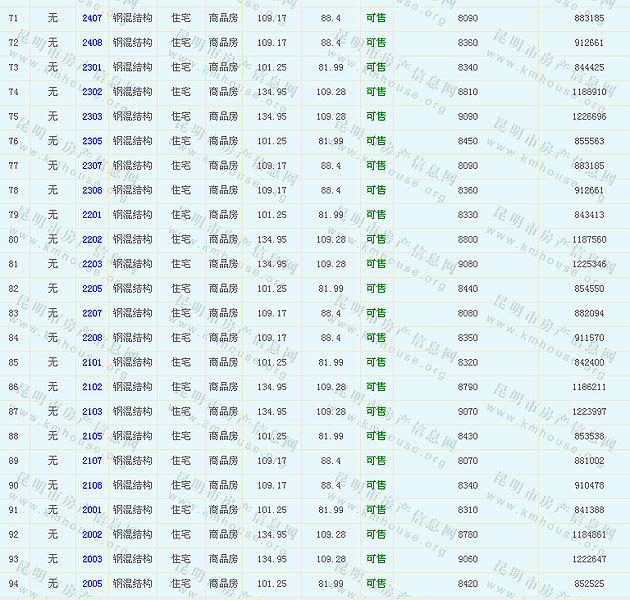Click unit 2305 link
630x600 pixels.
coord(92,141)
